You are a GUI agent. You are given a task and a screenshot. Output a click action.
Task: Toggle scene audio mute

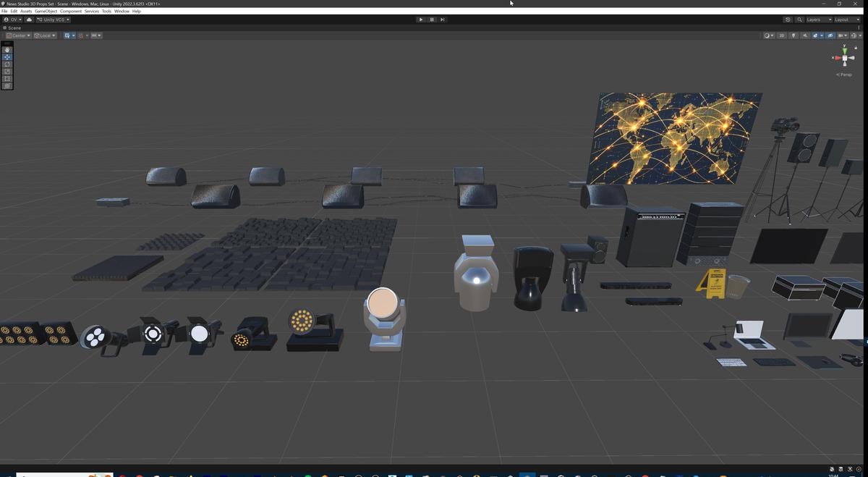(x=805, y=35)
